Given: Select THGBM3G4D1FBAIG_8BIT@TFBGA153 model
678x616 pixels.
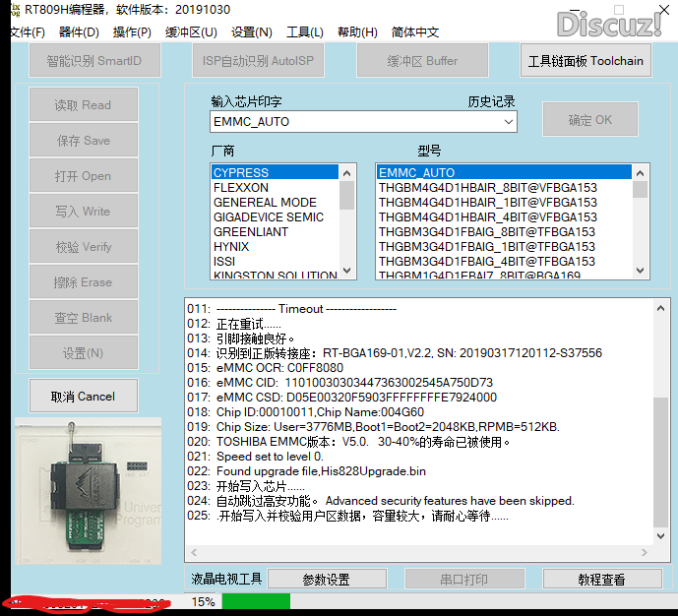Looking at the screenshot, I should pos(504,231).
